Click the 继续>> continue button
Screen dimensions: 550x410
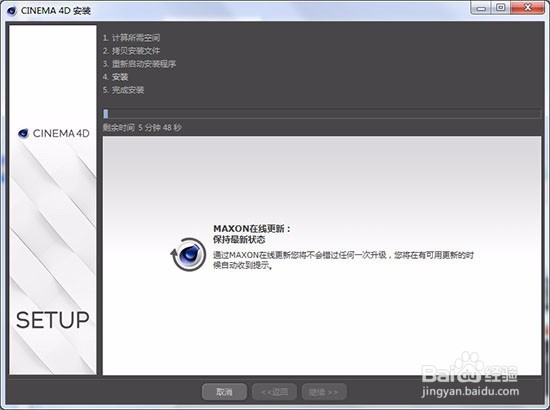tap(324, 392)
